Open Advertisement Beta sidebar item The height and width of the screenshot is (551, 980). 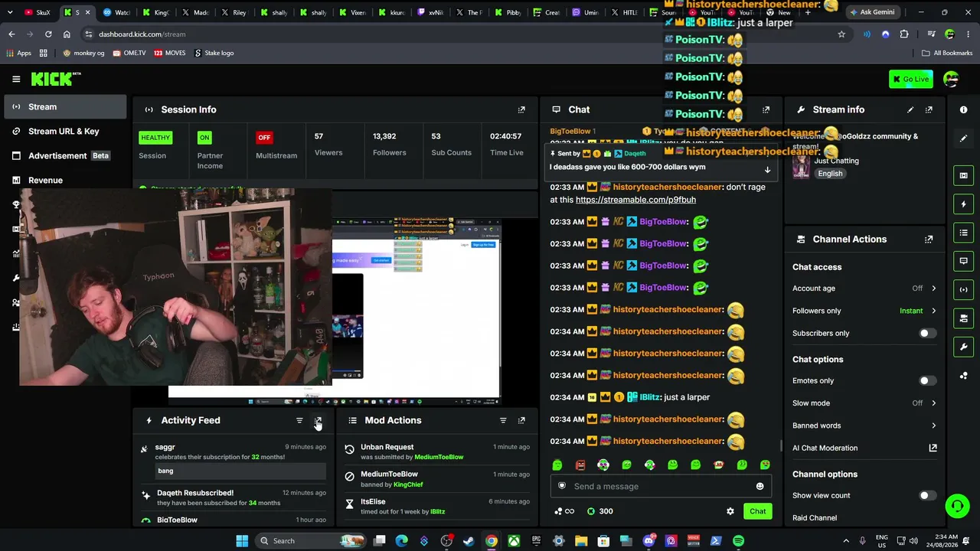coord(65,155)
